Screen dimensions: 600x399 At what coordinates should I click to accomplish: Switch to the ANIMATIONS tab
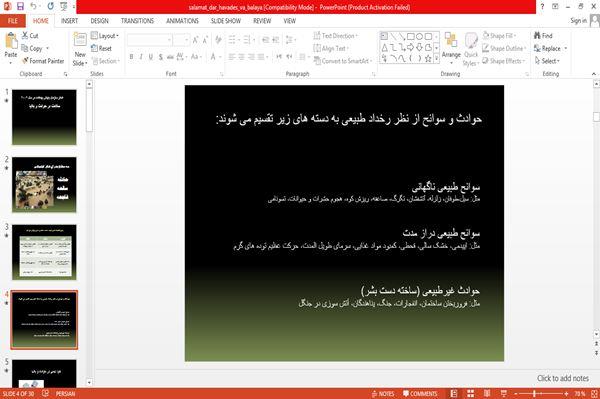[x=182, y=21]
